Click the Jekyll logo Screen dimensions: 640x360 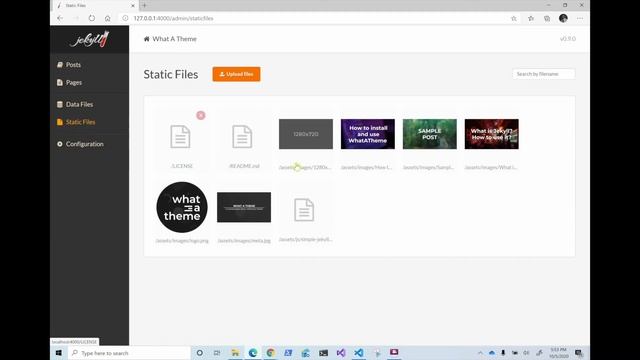(89, 39)
